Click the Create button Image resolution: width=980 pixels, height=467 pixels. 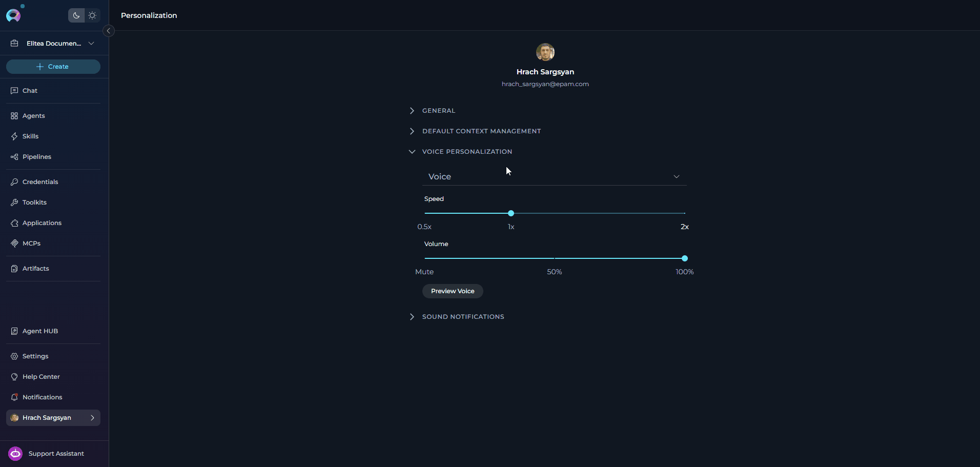53,67
